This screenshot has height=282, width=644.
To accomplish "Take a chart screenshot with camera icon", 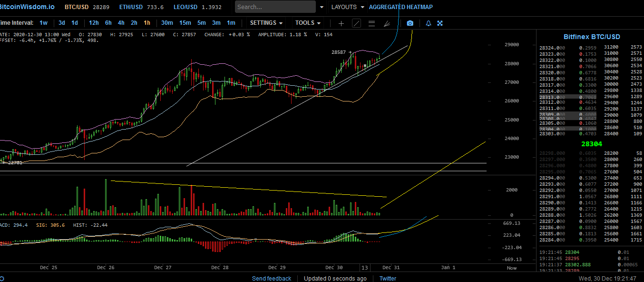I will point(410,23).
